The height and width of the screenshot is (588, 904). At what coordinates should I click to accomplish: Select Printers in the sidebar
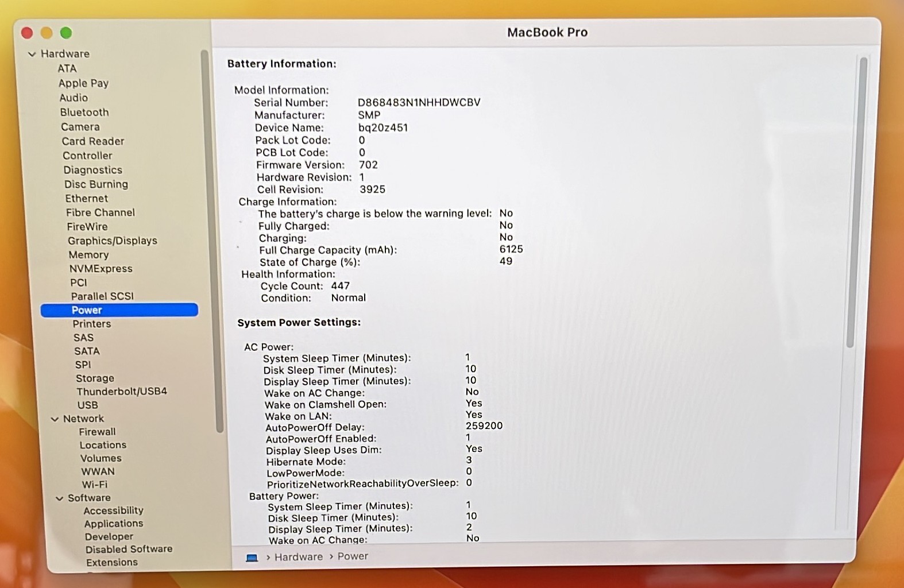click(92, 324)
